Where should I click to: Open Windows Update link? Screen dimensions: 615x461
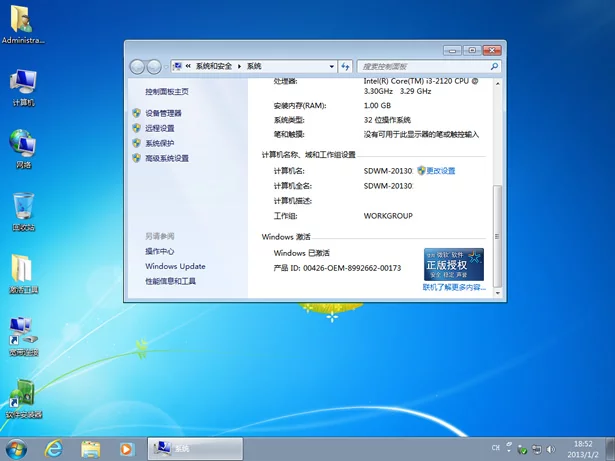(x=175, y=266)
